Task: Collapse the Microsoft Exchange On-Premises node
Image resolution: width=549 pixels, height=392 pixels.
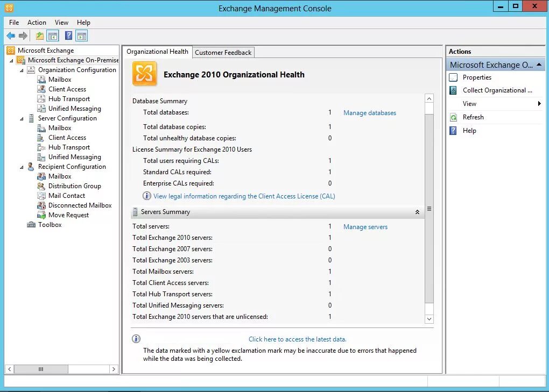Action: [11, 61]
